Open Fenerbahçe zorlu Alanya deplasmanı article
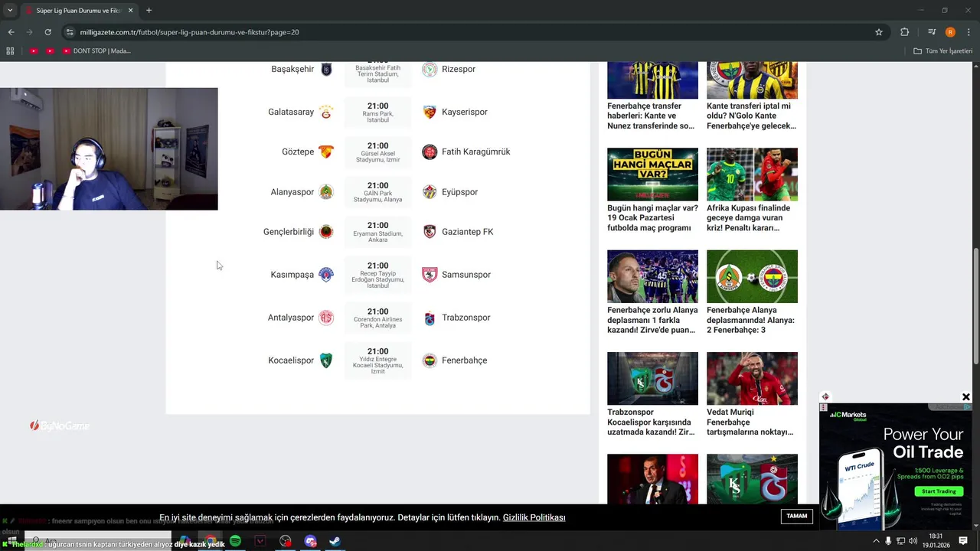 [x=652, y=320]
